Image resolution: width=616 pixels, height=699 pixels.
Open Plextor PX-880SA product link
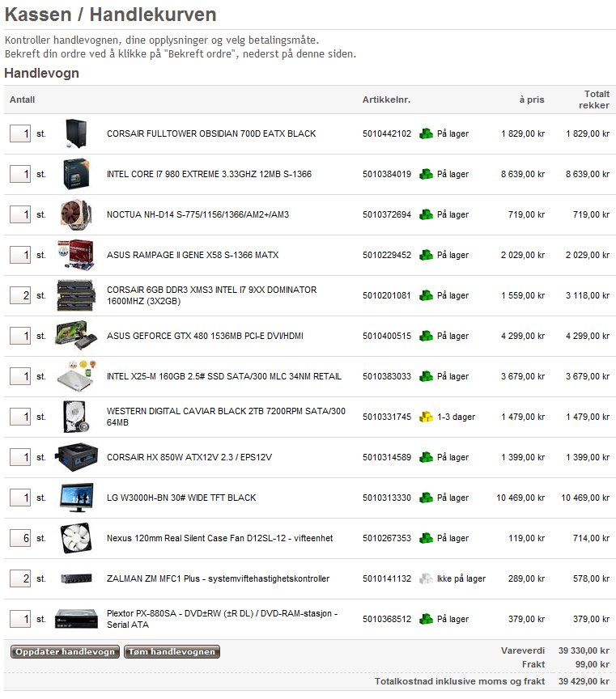coord(222,619)
